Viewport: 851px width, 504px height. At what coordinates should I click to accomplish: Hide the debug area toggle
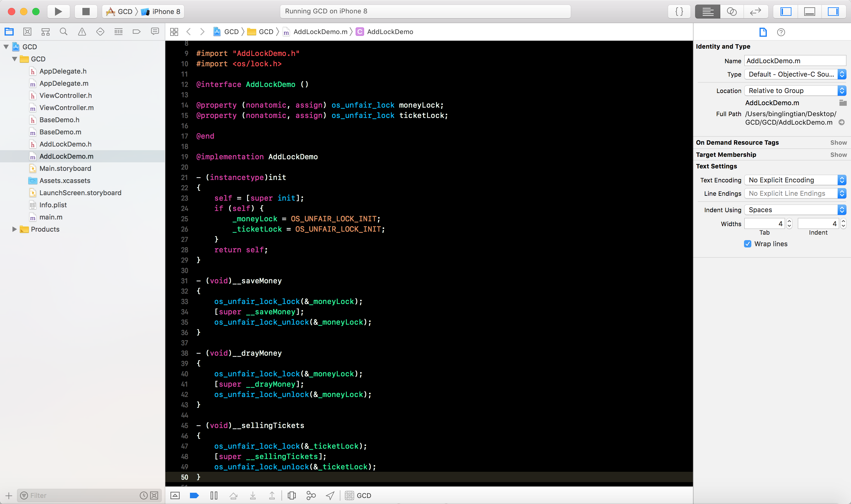coord(175,496)
